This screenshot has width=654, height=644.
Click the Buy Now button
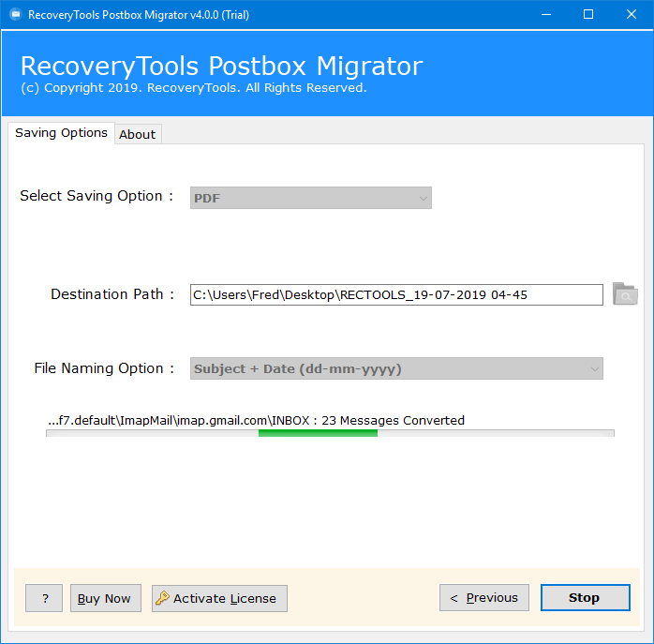[x=106, y=598]
